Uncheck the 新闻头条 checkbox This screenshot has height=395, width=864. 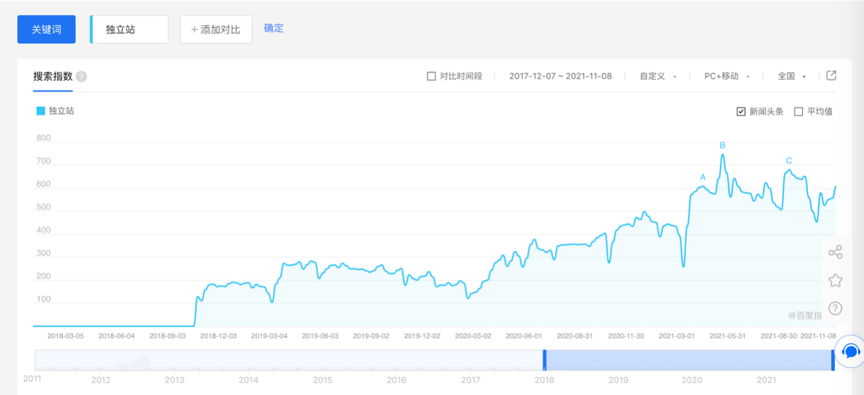pyautogui.click(x=741, y=112)
